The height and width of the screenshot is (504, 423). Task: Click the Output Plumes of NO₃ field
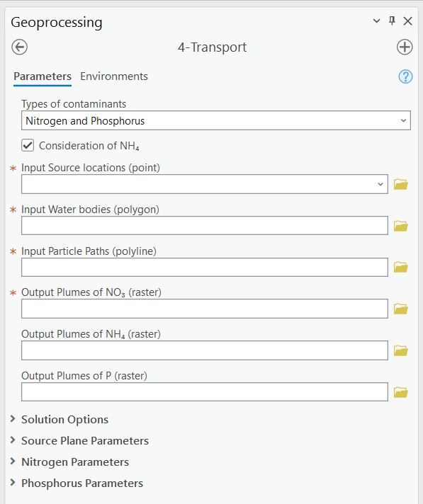point(205,309)
